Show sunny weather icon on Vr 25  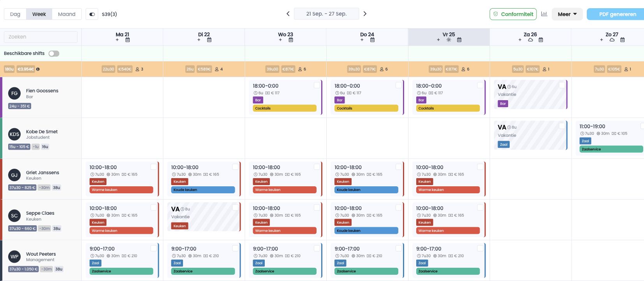pyautogui.click(x=449, y=40)
